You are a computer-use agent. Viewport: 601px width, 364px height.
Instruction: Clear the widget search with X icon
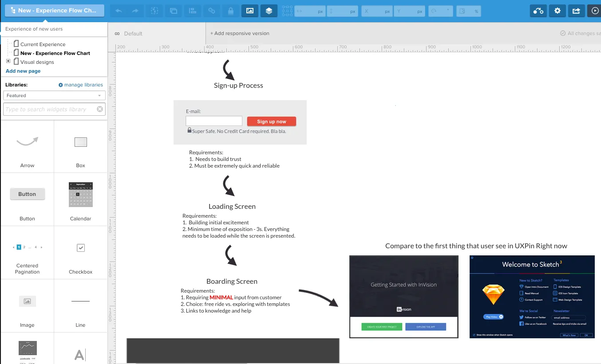click(x=100, y=109)
